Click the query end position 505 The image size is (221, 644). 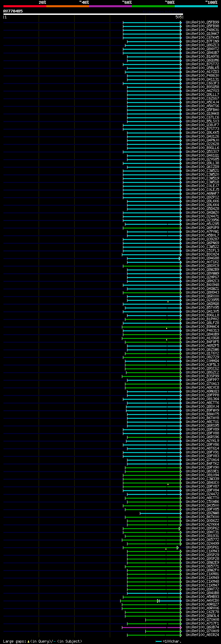(179, 17)
